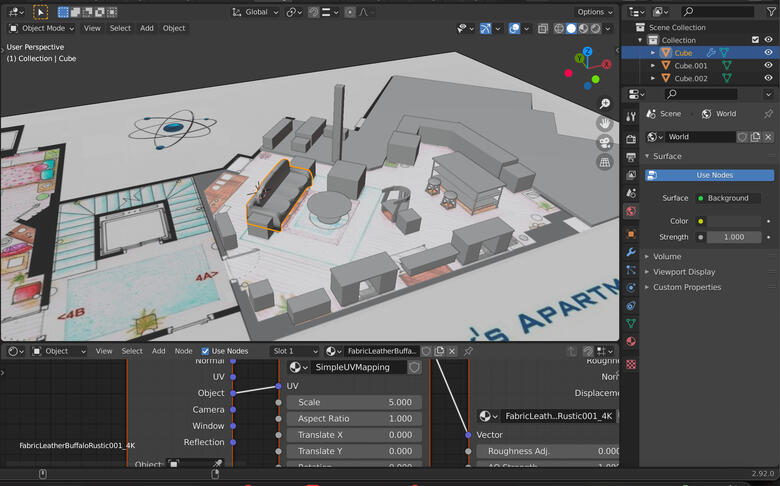This screenshot has height=486, width=780.
Task: Open the Material properties tab icon
Action: (631, 342)
